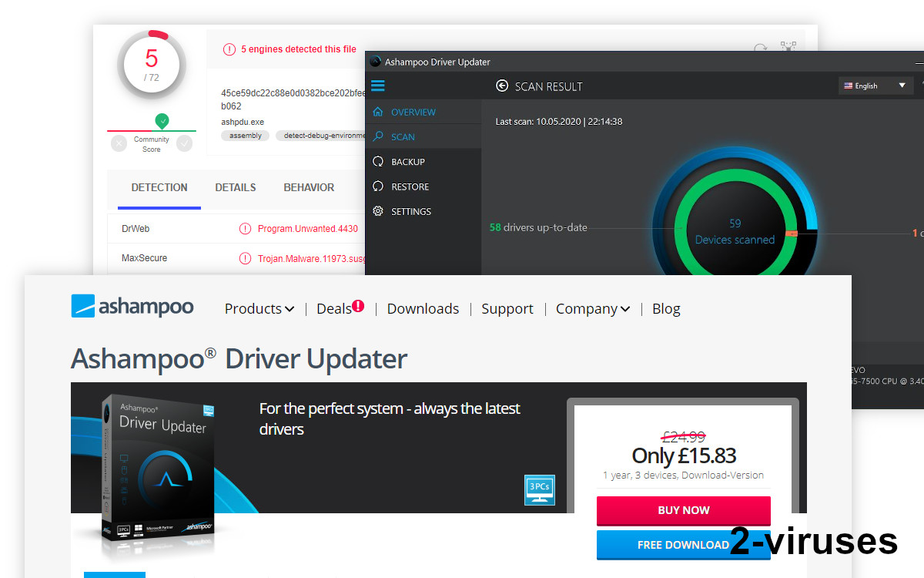Image resolution: width=924 pixels, height=578 pixels.
Task: Select the alert icon beside '5 engines detected this file'
Action: click(x=229, y=49)
